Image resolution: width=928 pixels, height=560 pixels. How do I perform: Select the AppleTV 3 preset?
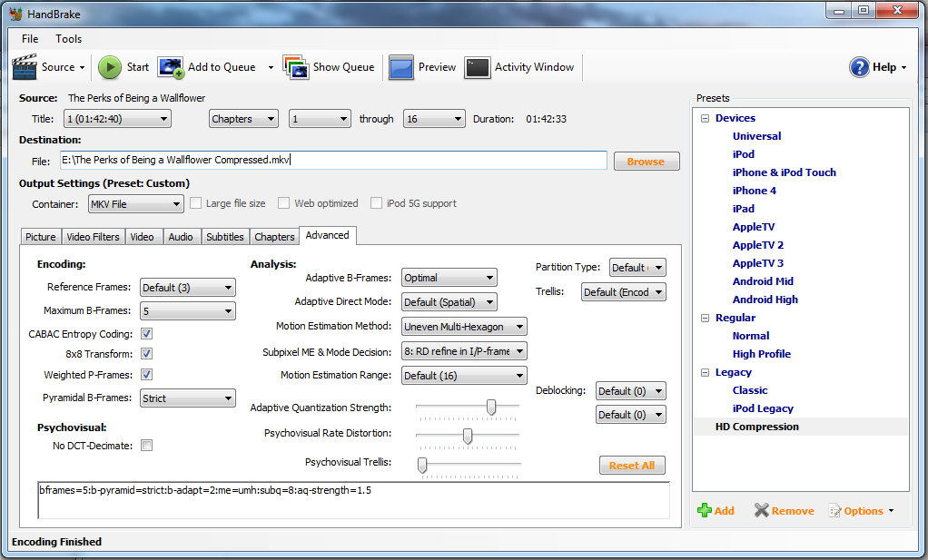[757, 263]
